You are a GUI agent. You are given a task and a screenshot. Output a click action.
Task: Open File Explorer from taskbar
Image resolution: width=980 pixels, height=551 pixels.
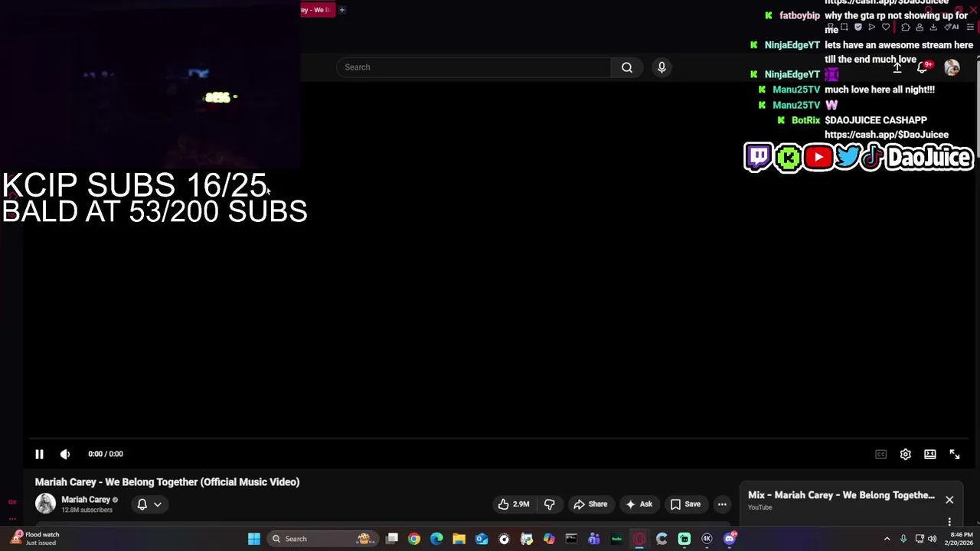pos(459,539)
